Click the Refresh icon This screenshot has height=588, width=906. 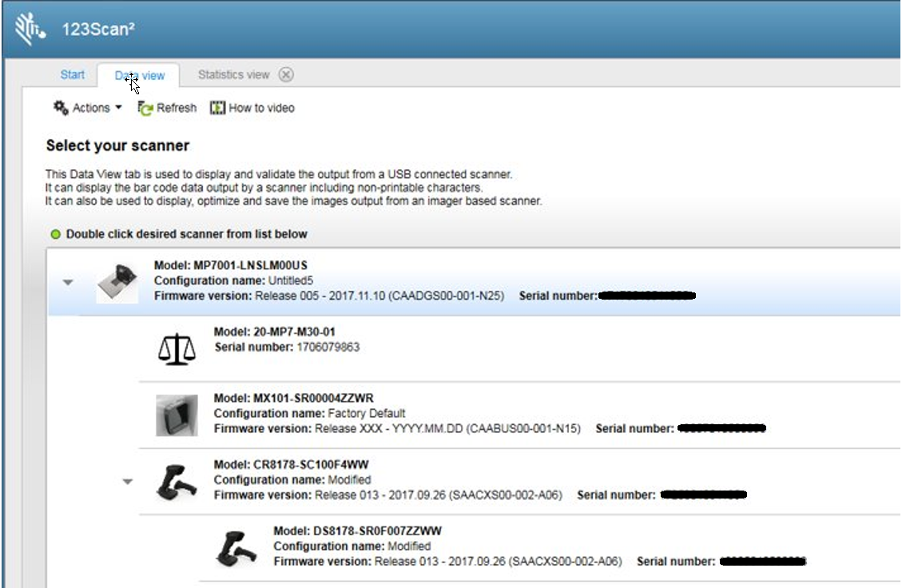(x=145, y=107)
